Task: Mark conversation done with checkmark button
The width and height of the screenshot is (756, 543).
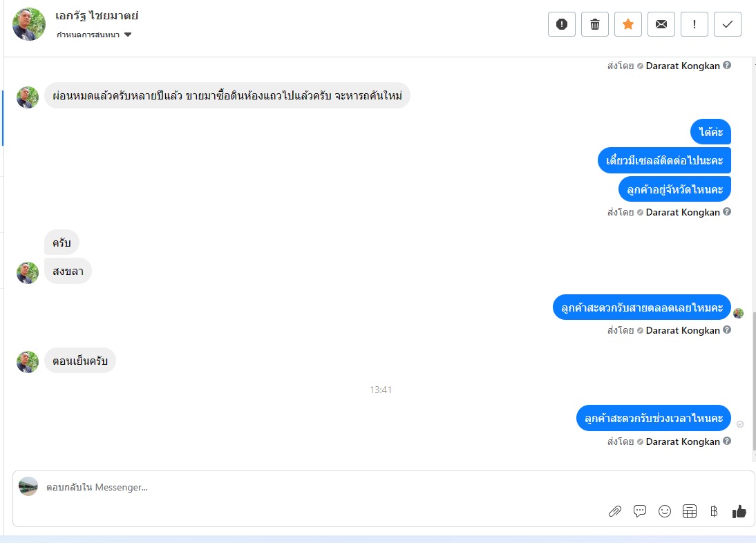Action: pyautogui.click(x=728, y=24)
